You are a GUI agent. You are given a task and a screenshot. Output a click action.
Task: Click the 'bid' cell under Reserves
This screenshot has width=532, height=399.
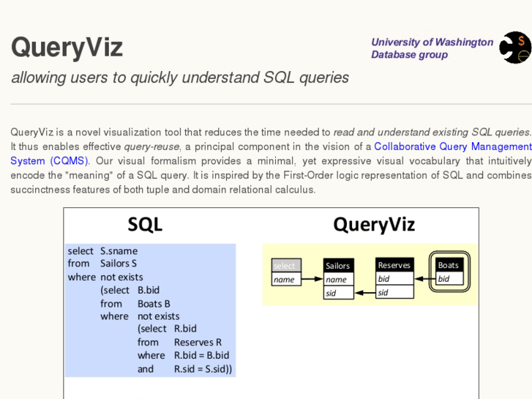pos(394,278)
